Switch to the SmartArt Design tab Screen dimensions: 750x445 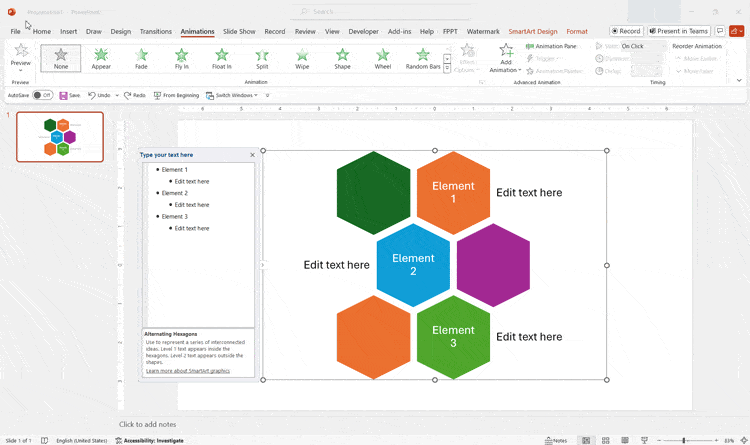click(x=532, y=31)
